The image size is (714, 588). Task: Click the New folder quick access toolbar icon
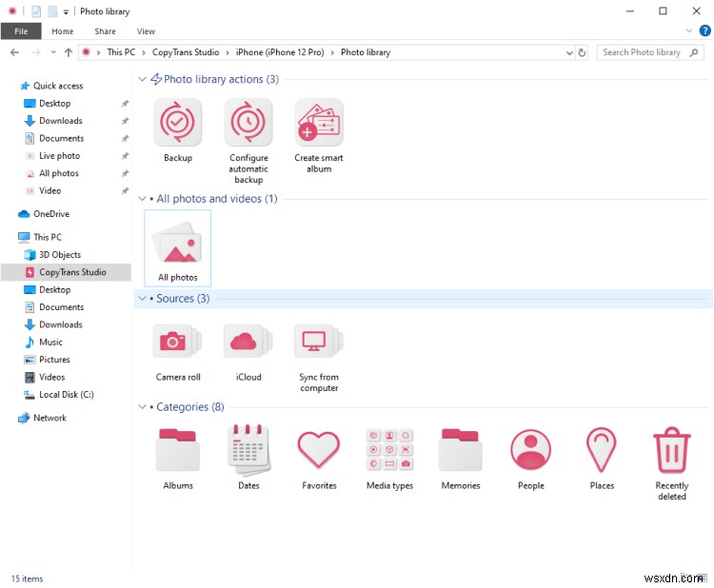coord(52,11)
